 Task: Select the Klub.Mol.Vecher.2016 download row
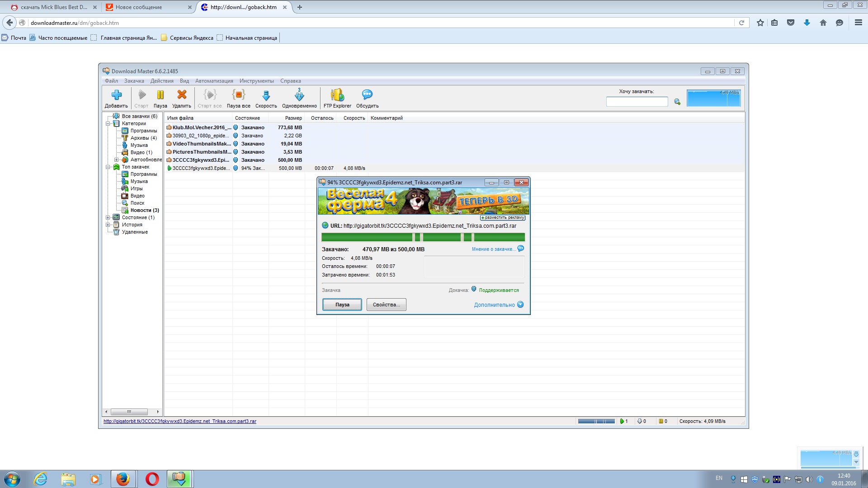point(454,127)
